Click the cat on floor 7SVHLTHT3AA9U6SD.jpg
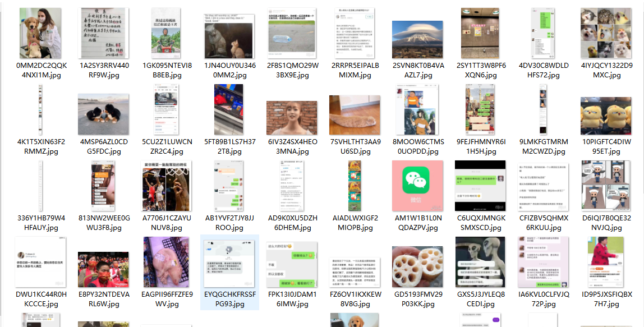Screen dimensions: 644x327 point(355,115)
